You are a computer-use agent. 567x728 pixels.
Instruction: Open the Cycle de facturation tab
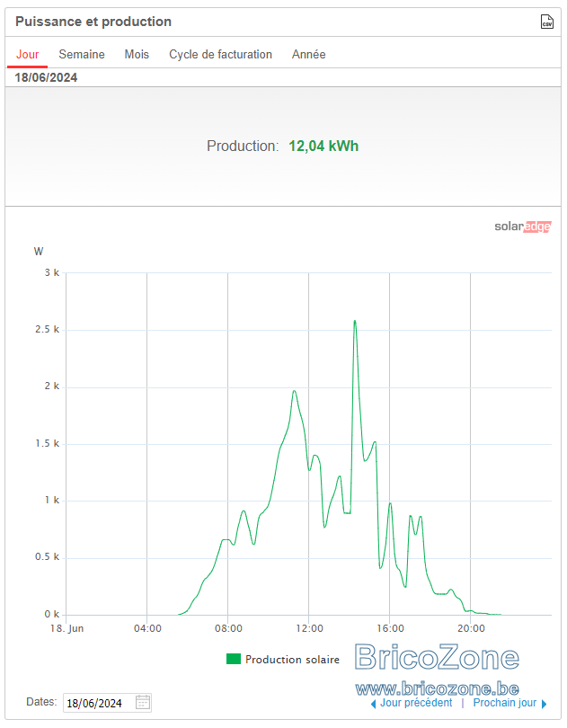220,54
